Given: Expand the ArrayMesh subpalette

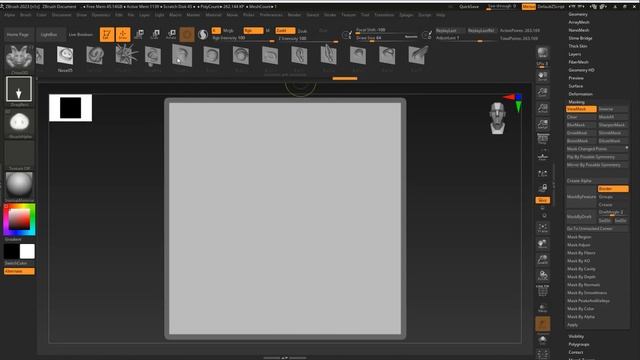Looking at the screenshot, I should [579, 22].
